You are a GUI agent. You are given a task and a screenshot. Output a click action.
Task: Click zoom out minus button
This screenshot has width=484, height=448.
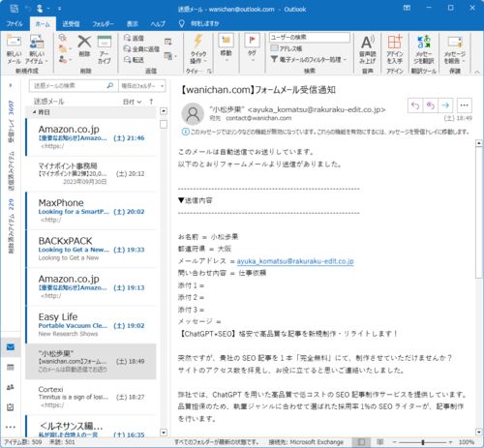(x=394, y=442)
